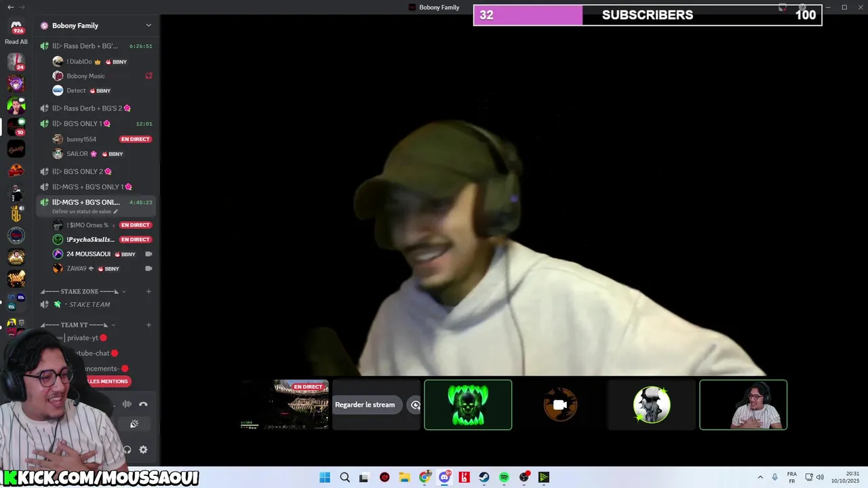Viewport: 868px width, 488px height.
Task: Click the microphone icon in system tray
Action: click(x=774, y=477)
